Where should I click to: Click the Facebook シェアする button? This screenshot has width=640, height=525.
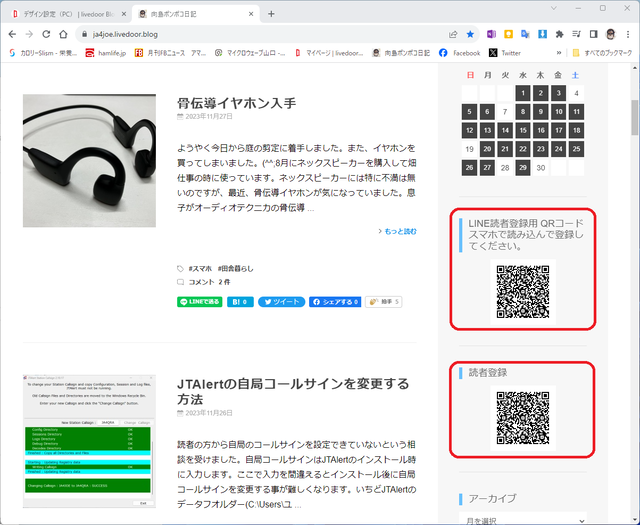click(x=335, y=302)
